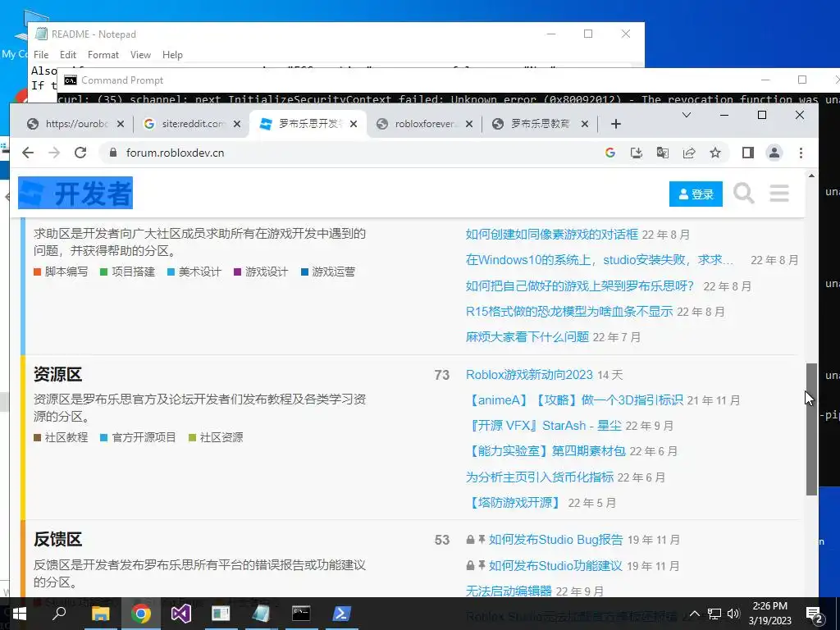Click the install app icon in the address bar
The width and height of the screenshot is (840, 630).
click(637, 153)
